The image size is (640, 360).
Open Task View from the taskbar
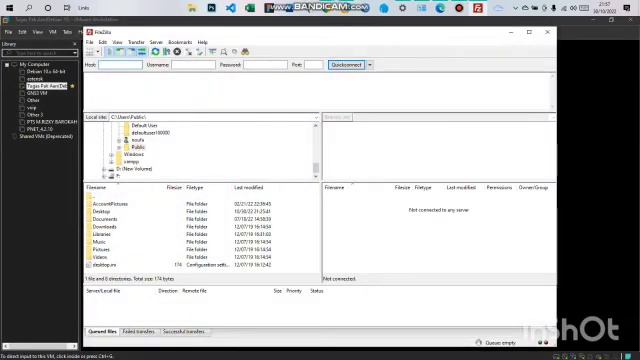[x=67, y=8]
